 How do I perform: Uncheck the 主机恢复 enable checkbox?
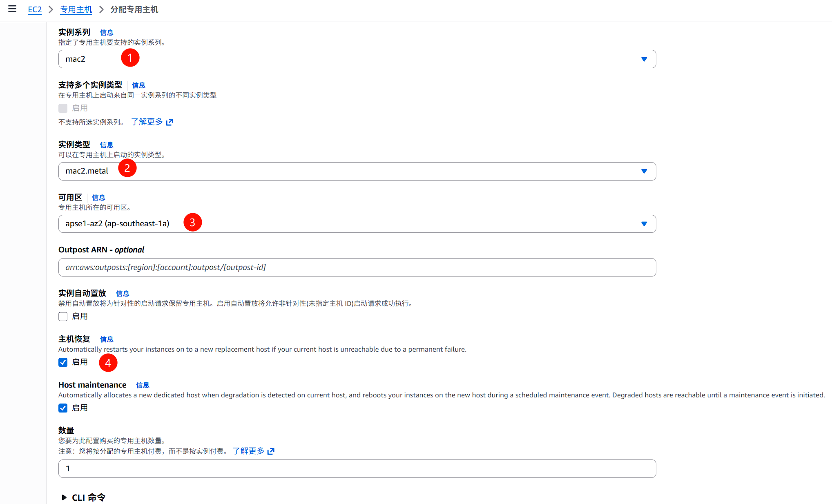[63, 362]
